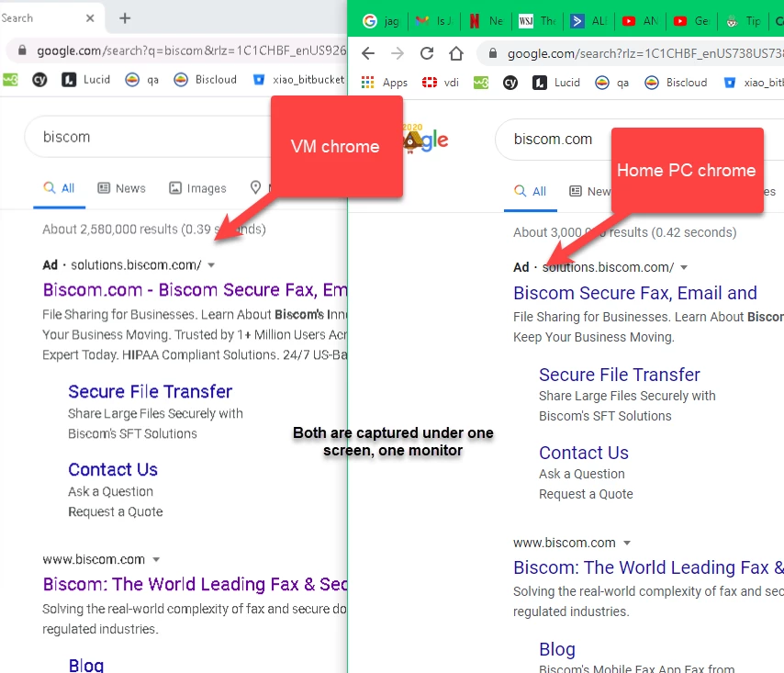The height and width of the screenshot is (673, 784).
Task: Click the Home button in Home PC chrome
Action: point(456,53)
